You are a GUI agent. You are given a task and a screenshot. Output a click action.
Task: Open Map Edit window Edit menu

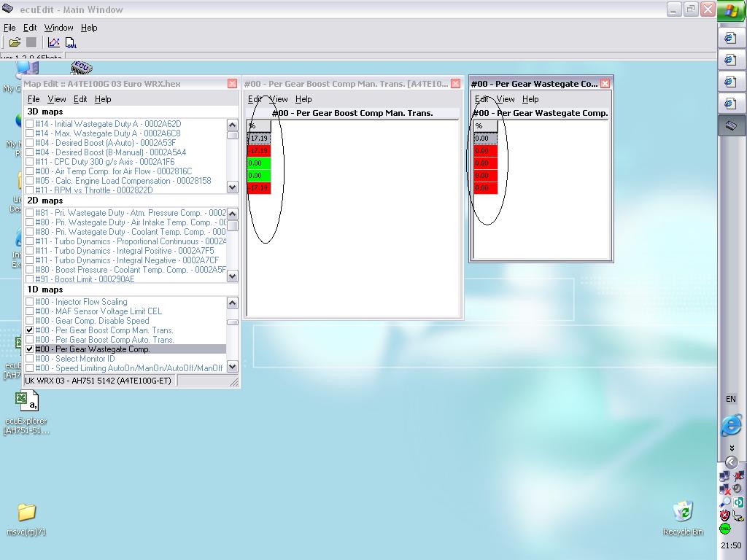80,99
